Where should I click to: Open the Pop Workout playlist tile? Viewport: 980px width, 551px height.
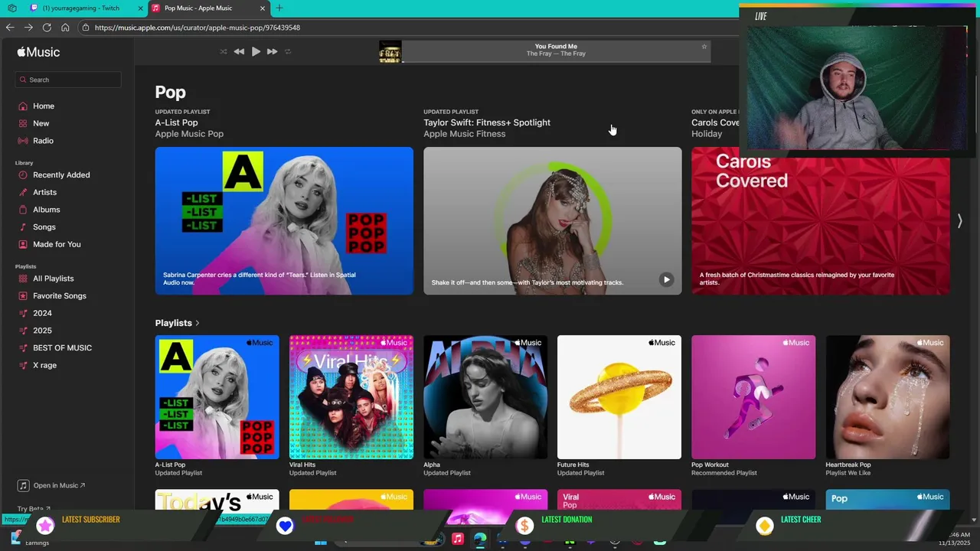point(753,397)
